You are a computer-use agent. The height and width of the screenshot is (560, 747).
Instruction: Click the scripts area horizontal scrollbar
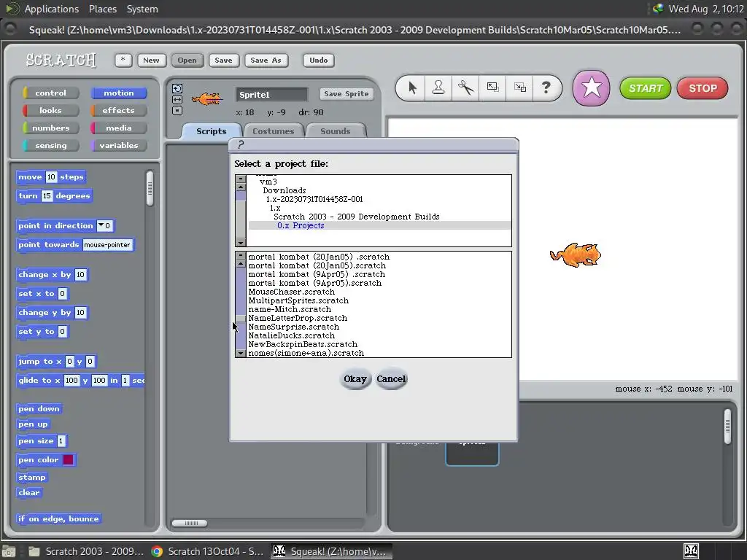190,523
